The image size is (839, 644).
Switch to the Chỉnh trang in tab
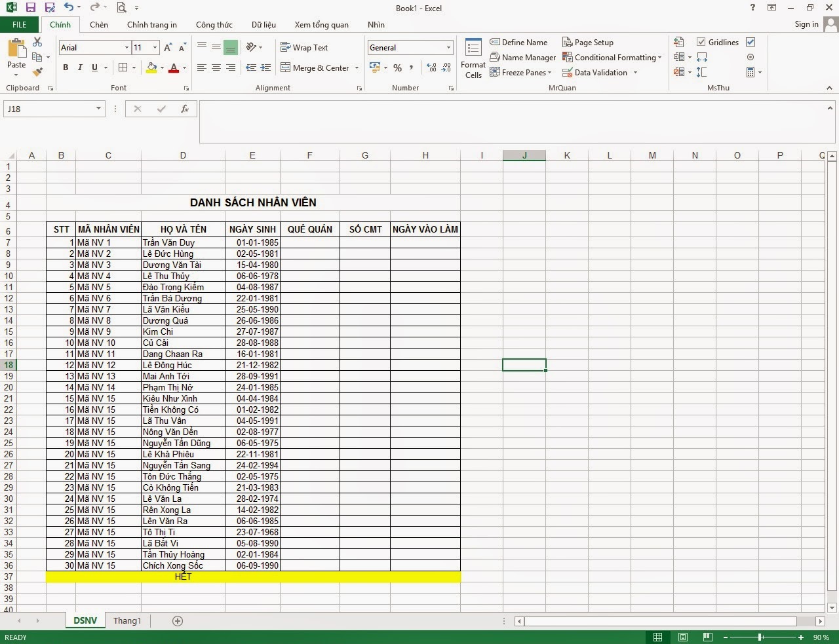click(x=151, y=24)
